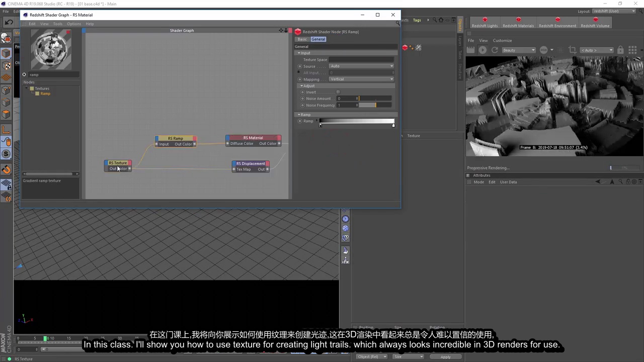Select the Tweak mouse icon
Viewport: 644px width, 362px height.
[x=6, y=142]
